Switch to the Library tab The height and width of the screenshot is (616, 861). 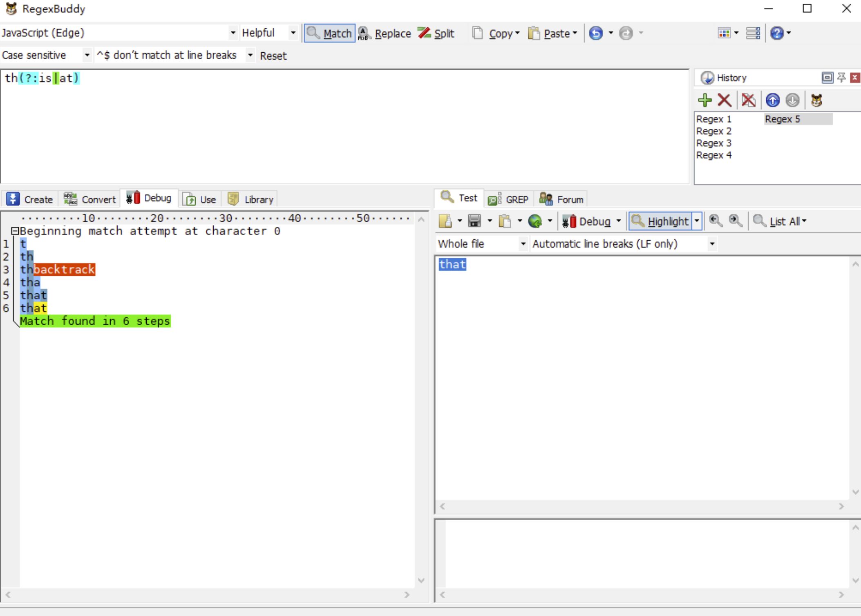(251, 199)
